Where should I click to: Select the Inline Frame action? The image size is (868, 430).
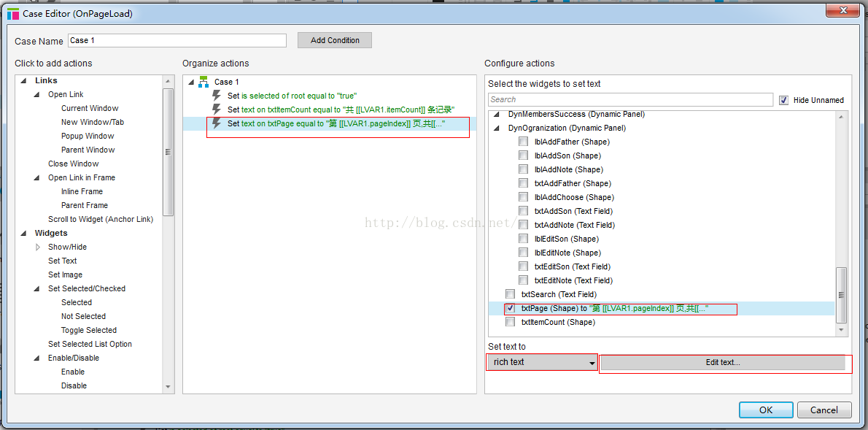pos(82,191)
